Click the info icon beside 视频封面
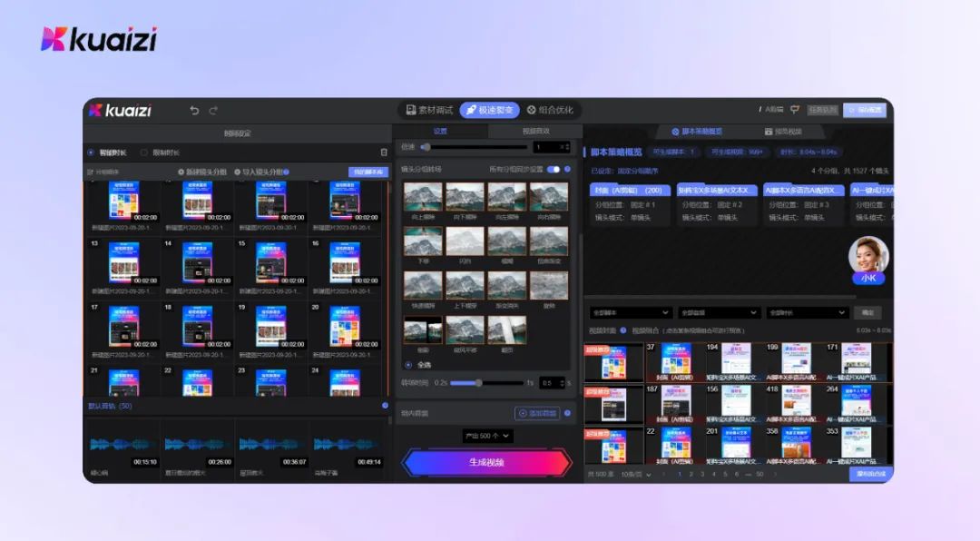Image resolution: width=980 pixels, height=541 pixels. 623,330
